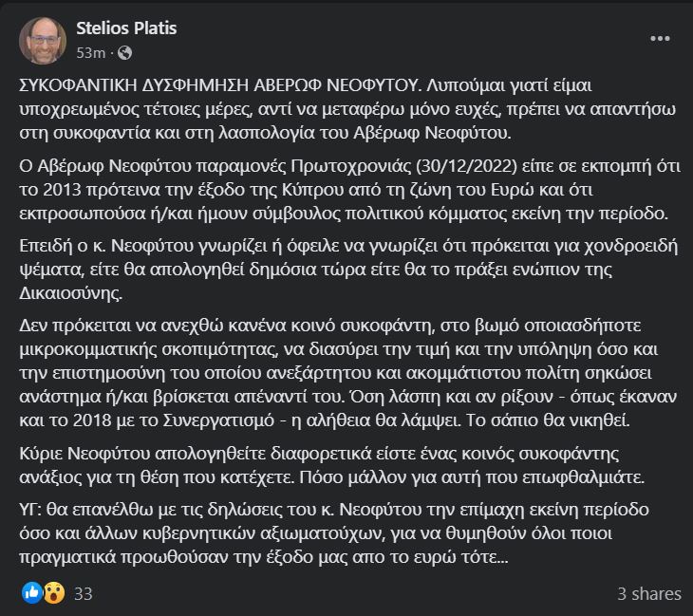Open the 3 shares list
693x616 pixels.
pyautogui.click(x=649, y=593)
